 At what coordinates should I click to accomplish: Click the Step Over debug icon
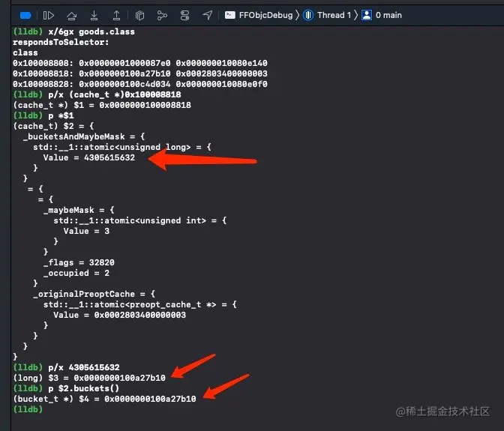coord(71,16)
